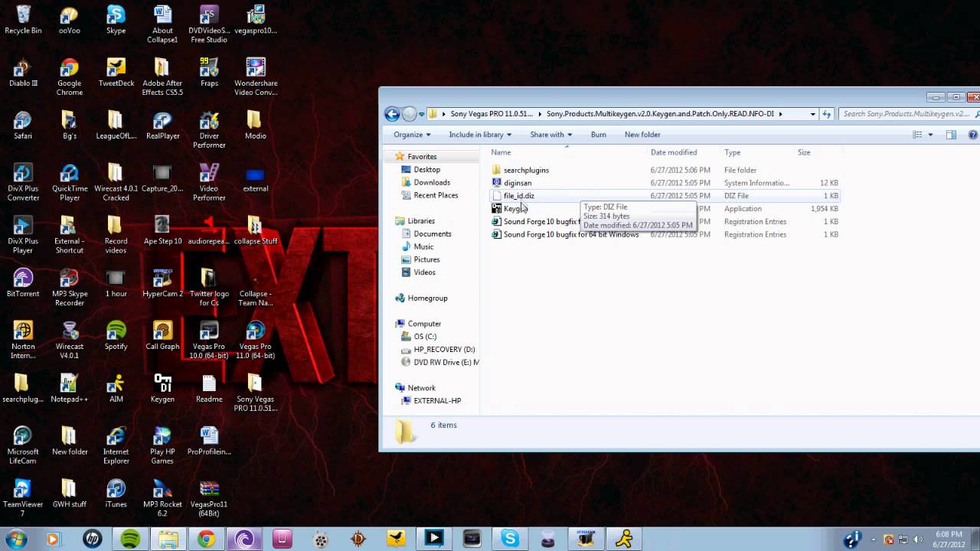Open Desktop in the Favorites list
980x551 pixels.
click(x=426, y=169)
